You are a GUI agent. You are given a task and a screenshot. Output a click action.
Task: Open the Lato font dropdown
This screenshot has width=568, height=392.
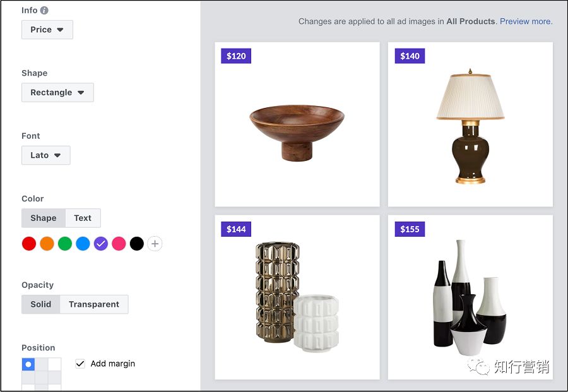45,155
